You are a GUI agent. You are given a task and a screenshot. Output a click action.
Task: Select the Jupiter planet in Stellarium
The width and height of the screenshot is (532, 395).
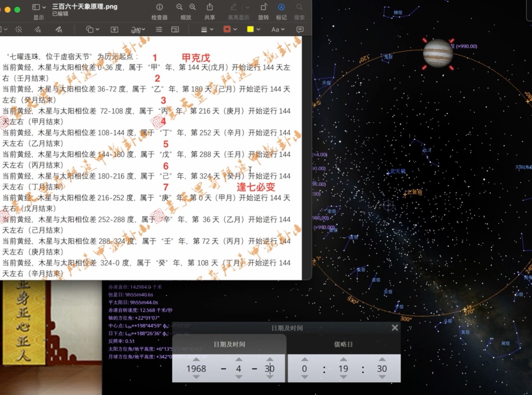(438, 53)
